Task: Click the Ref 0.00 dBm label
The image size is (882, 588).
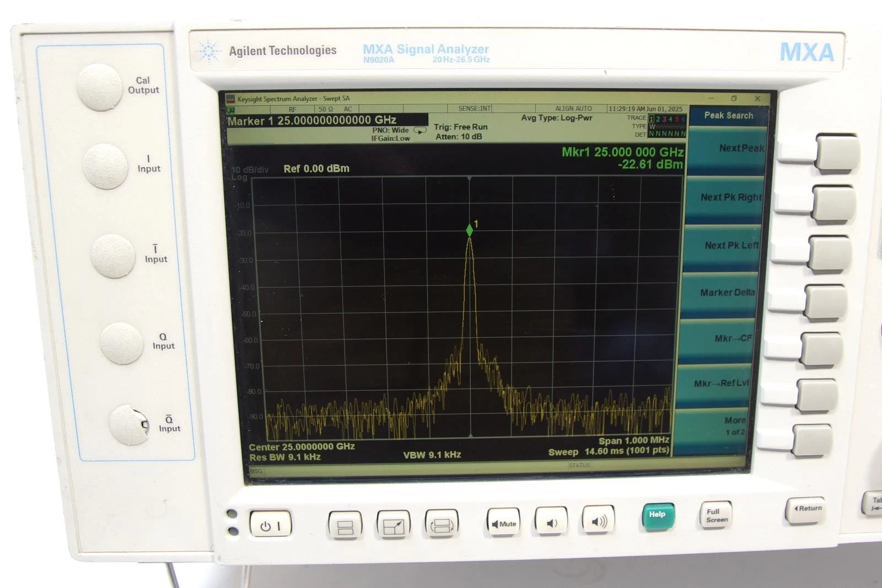Action: coord(316,169)
